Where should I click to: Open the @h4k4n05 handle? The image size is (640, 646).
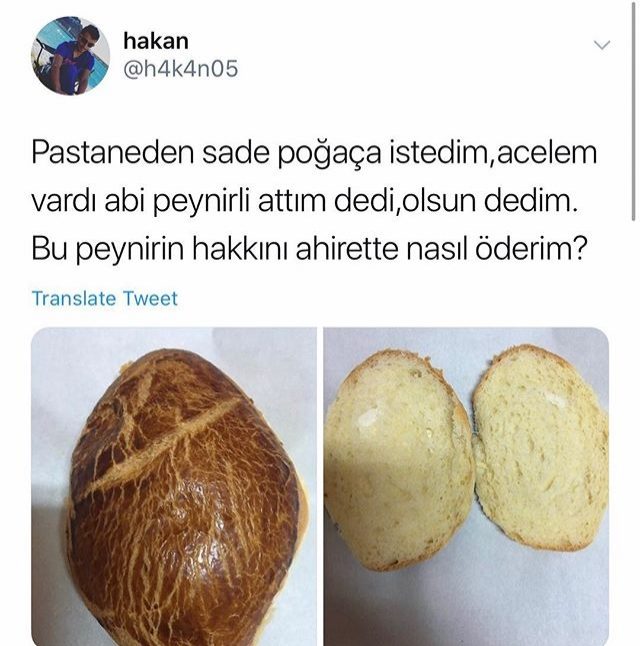(181, 69)
